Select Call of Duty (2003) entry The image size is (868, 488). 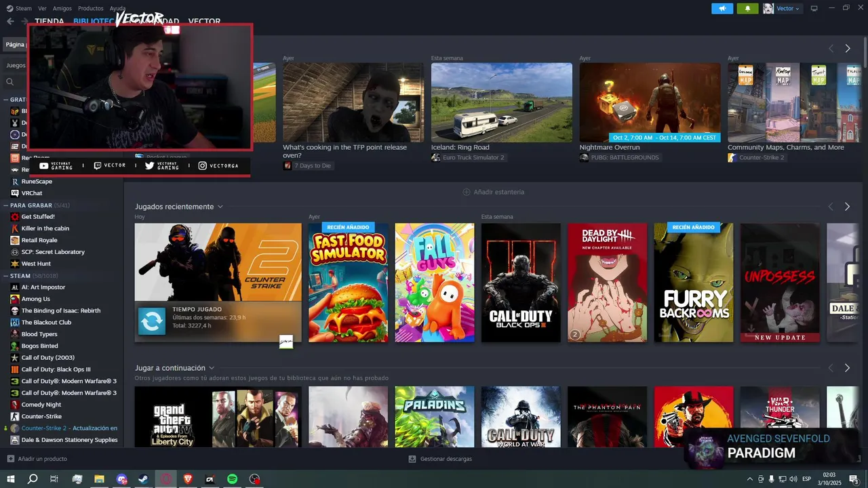[x=47, y=358]
